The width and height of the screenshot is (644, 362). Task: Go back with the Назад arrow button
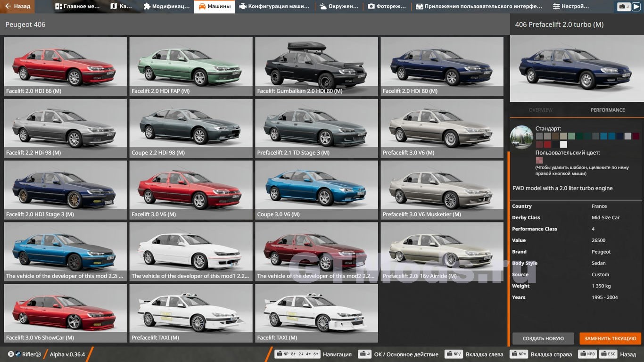[x=17, y=7]
